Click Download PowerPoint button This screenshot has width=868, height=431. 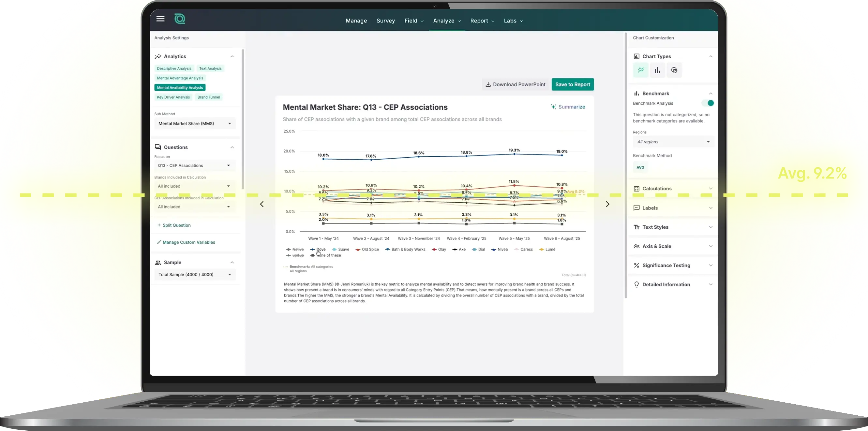pos(515,84)
